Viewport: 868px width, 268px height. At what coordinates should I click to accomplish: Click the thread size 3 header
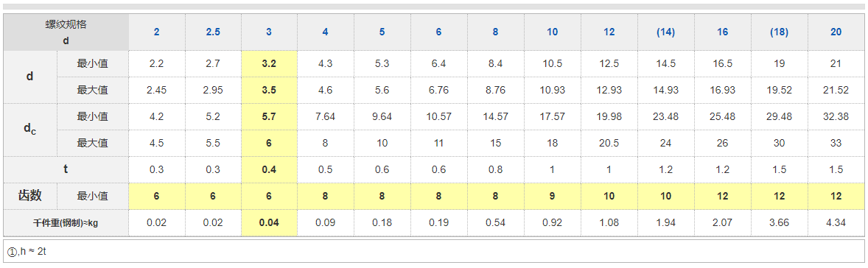click(269, 32)
